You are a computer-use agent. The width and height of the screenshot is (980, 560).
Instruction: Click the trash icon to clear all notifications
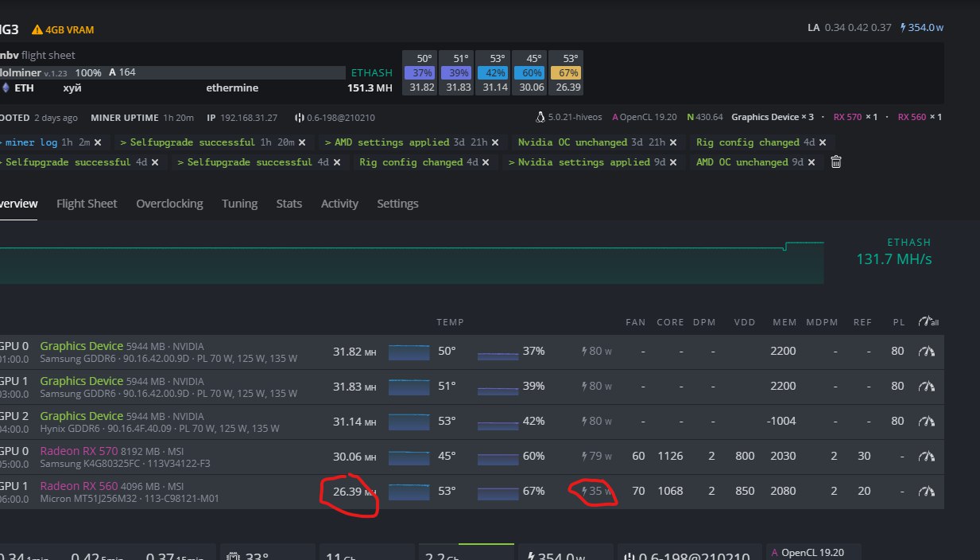click(835, 162)
